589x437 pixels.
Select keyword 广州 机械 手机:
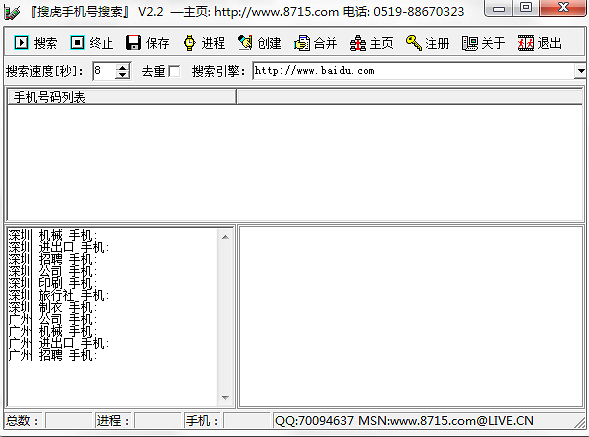point(53,331)
